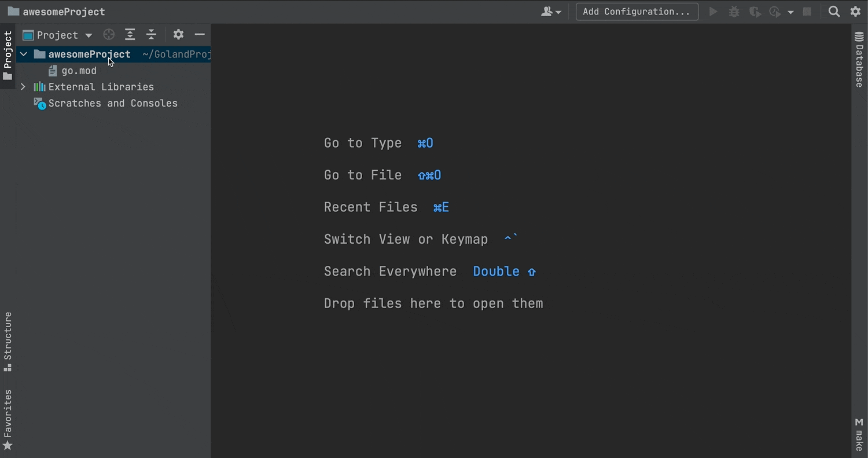This screenshot has width=868, height=458.
Task: Open IDE settings gear at top right
Action: [x=855, y=12]
